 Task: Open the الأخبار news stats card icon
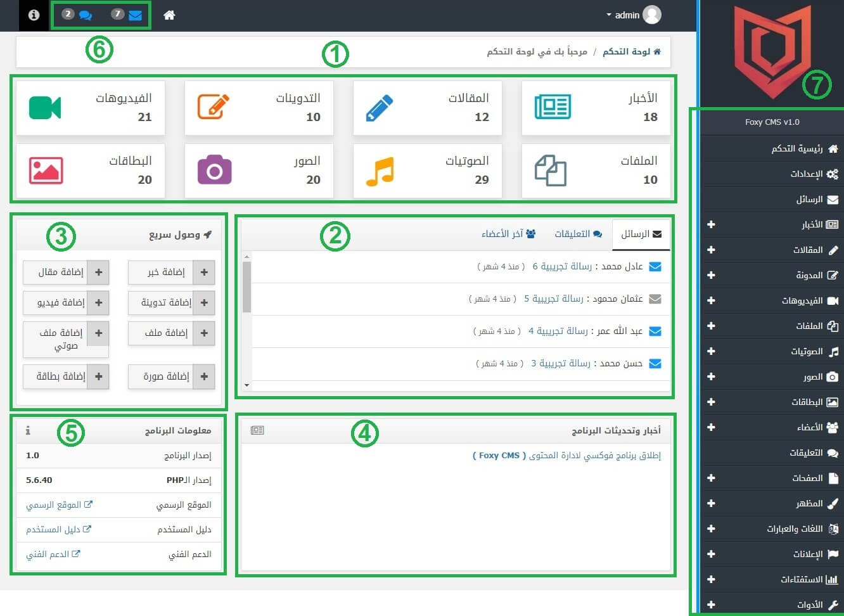point(553,106)
